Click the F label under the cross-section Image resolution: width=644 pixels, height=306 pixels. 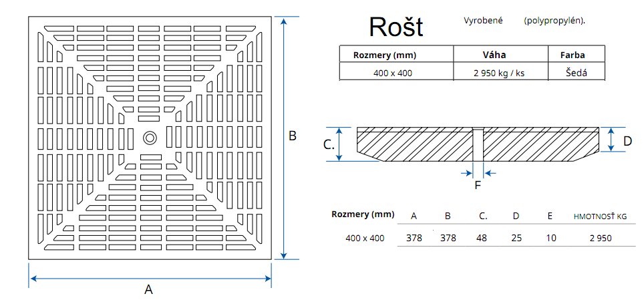click(477, 185)
